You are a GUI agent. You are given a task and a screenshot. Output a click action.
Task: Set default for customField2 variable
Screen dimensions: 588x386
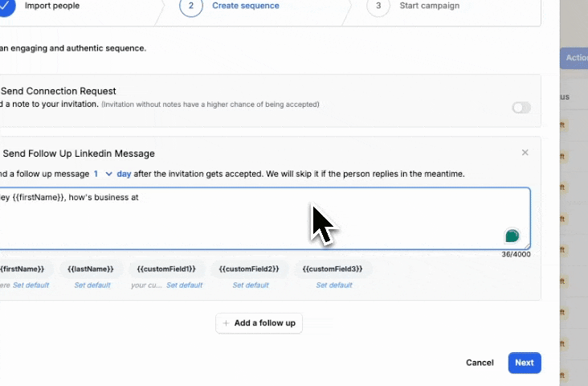point(251,285)
